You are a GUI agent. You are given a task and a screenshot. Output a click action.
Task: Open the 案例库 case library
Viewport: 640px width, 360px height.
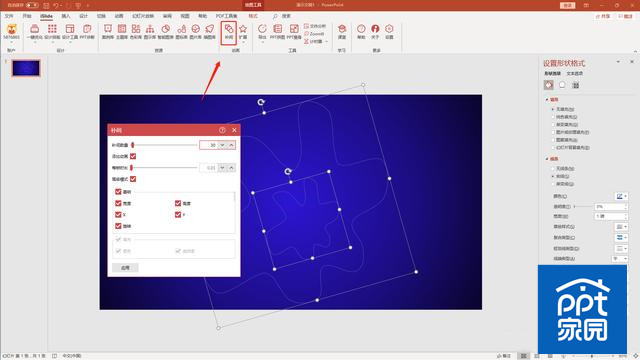[x=108, y=32]
